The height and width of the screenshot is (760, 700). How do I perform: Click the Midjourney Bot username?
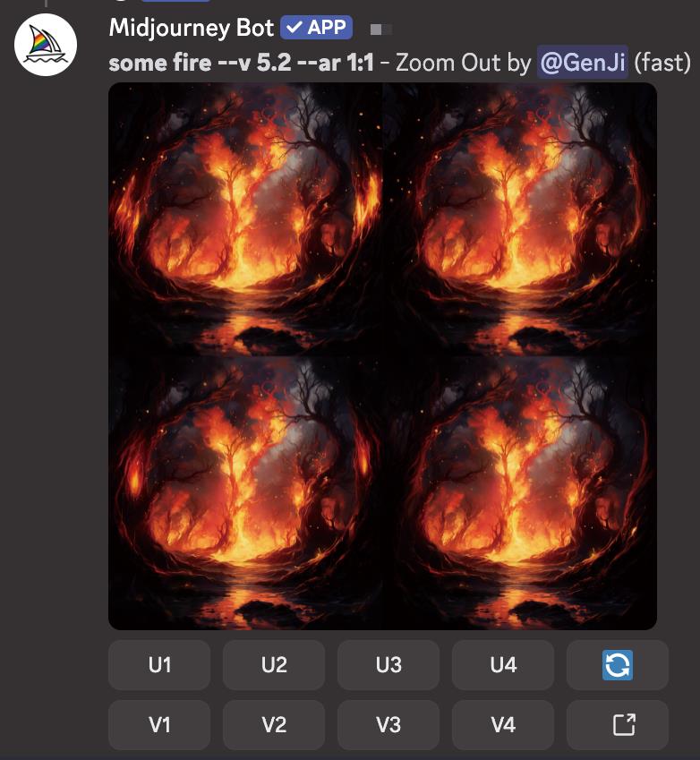click(x=192, y=28)
